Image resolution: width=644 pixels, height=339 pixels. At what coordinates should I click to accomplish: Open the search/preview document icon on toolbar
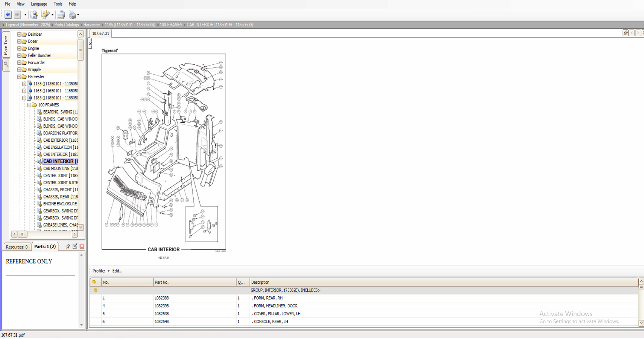coord(33,14)
